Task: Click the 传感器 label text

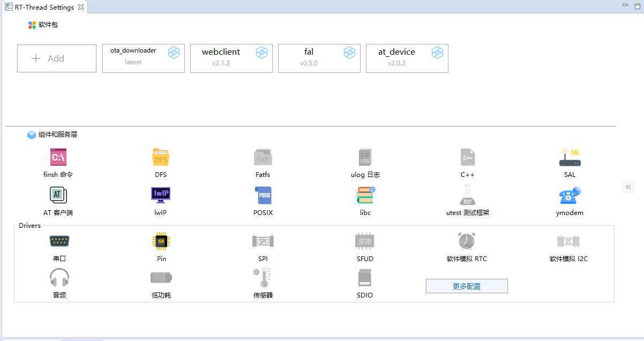Action: pyautogui.click(x=263, y=295)
